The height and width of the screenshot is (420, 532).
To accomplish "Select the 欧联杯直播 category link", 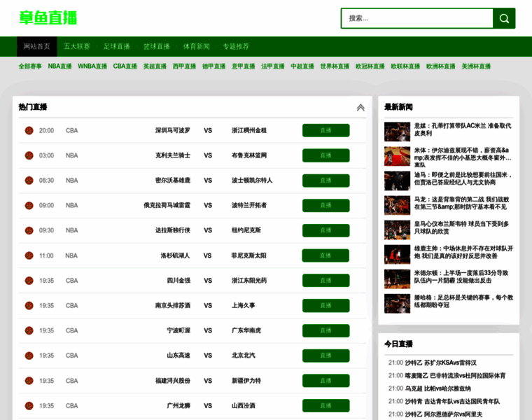I will tap(405, 66).
